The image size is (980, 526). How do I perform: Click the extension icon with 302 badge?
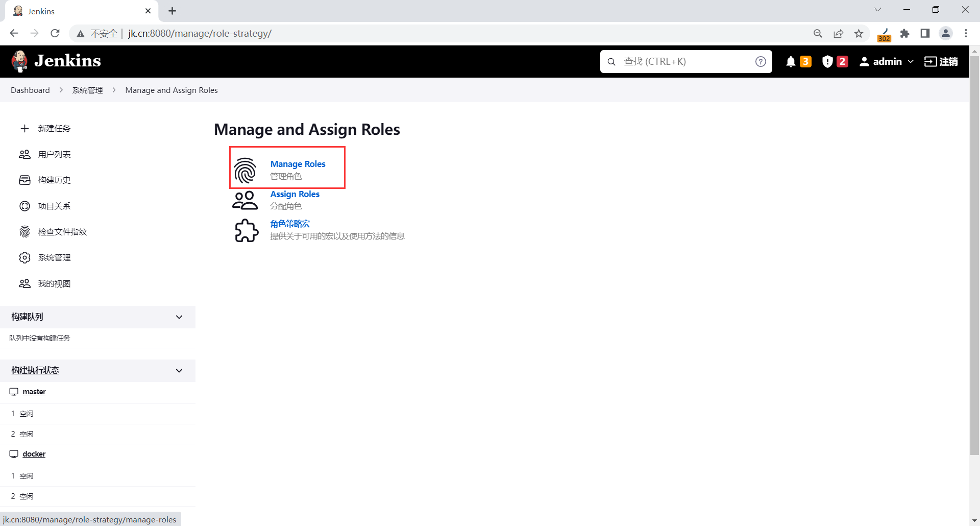tap(884, 34)
